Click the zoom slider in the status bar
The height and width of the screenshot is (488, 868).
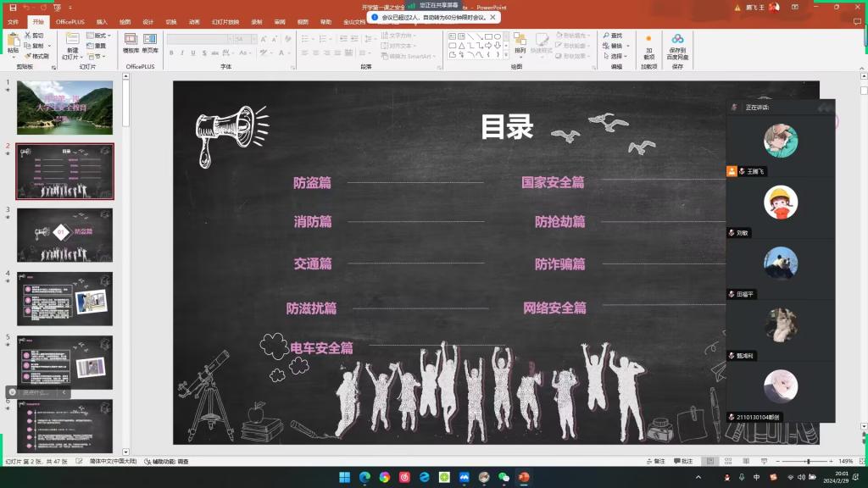coord(807,461)
